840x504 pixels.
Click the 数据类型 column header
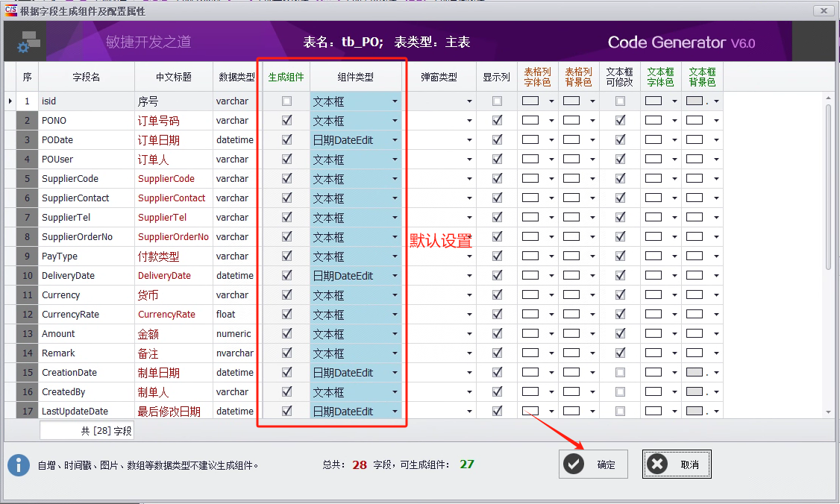(236, 77)
